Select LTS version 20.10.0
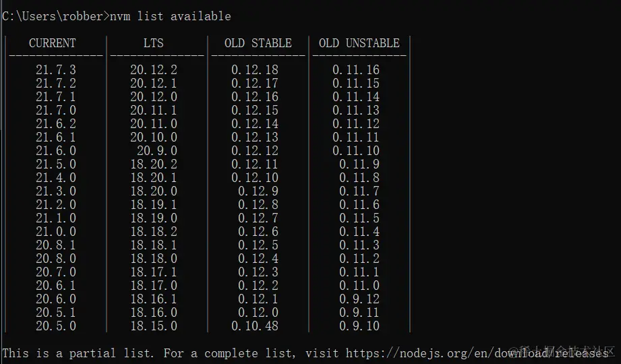Viewport: 621px width, 364px height. pyautogui.click(x=154, y=138)
